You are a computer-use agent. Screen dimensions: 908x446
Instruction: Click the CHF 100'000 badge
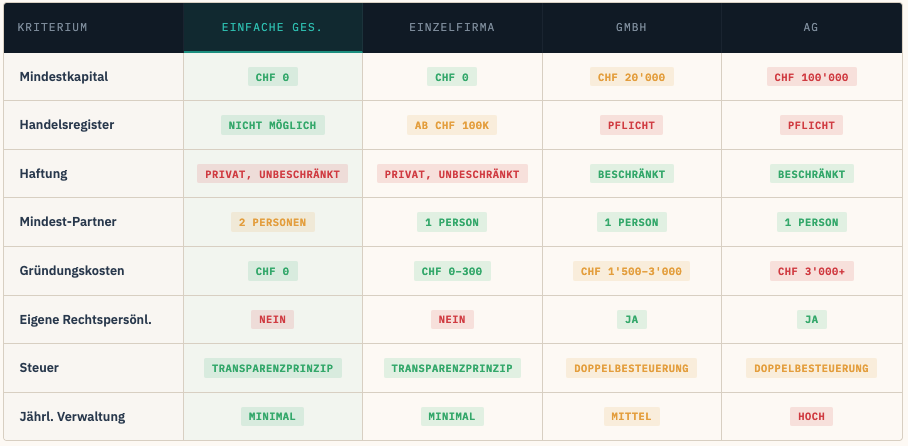[x=811, y=77]
